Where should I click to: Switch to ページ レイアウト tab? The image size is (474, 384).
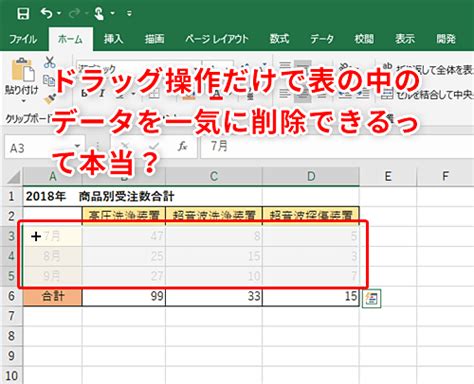217,39
